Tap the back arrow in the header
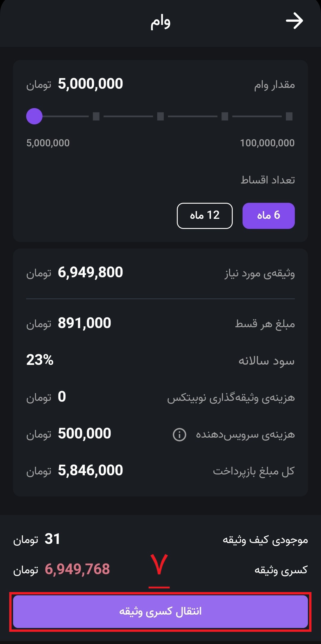 [x=294, y=21]
